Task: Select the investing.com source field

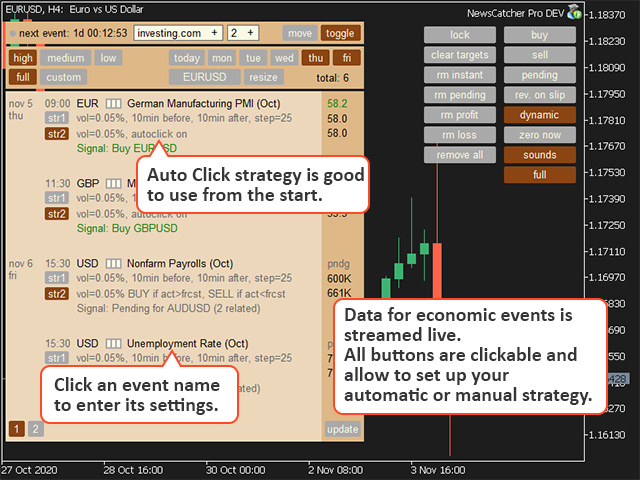Action: click(x=178, y=33)
